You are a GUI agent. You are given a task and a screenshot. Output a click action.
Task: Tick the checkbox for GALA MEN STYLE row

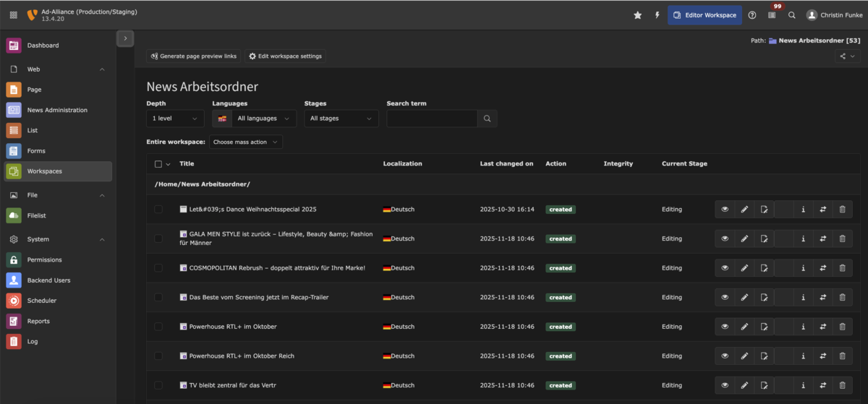click(158, 238)
